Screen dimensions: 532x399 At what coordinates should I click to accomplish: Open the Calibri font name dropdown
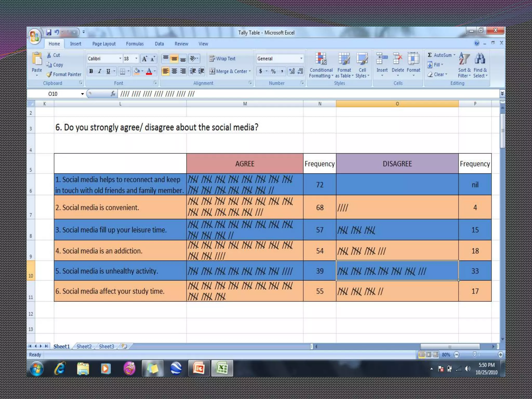(x=120, y=59)
